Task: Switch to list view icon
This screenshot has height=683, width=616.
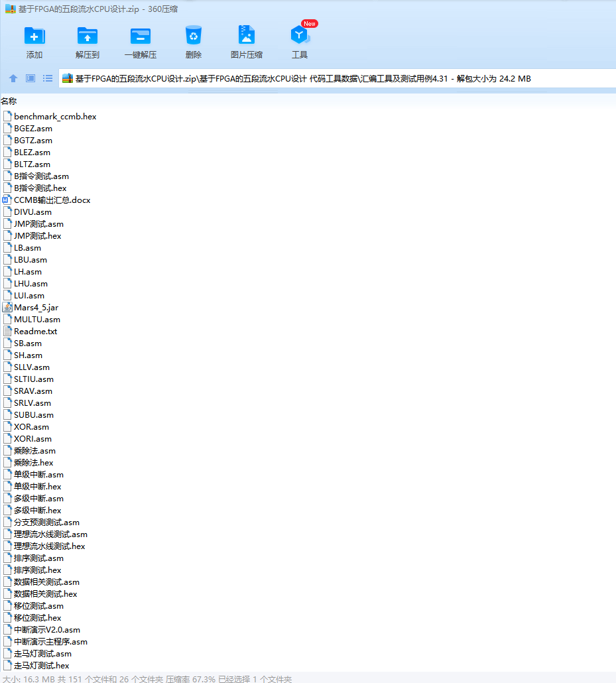Action: pyautogui.click(x=48, y=78)
